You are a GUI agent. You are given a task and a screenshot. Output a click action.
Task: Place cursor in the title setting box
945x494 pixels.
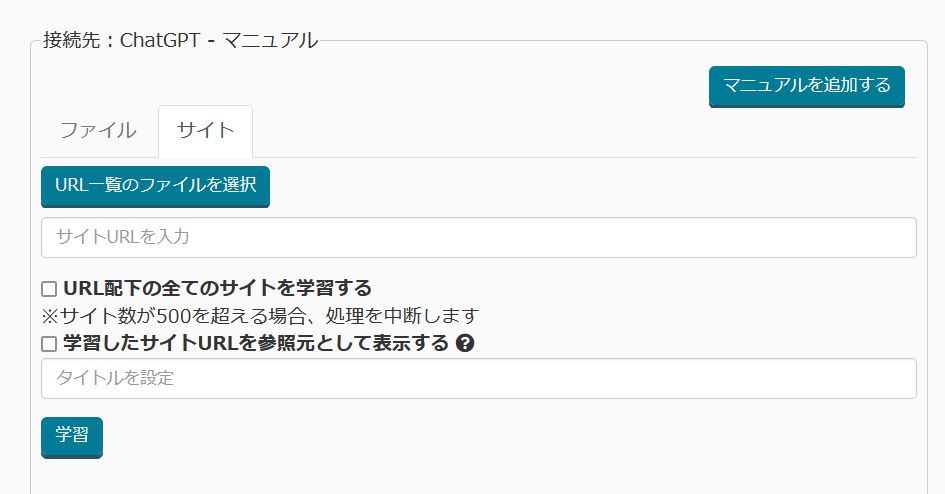478,379
